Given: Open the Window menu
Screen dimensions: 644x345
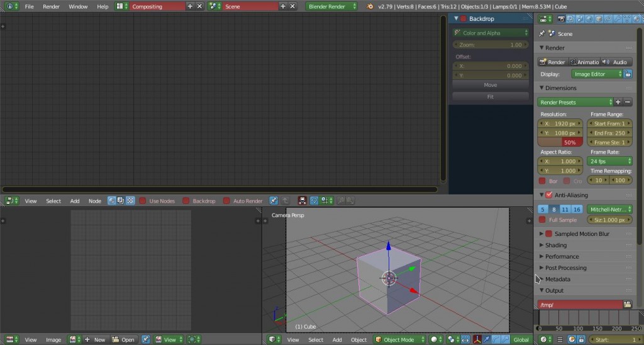Looking at the screenshot, I should click(78, 6).
